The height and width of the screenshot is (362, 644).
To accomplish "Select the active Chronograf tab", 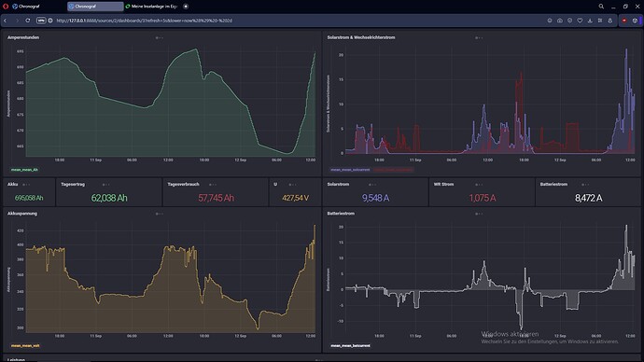I will click(x=95, y=7).
